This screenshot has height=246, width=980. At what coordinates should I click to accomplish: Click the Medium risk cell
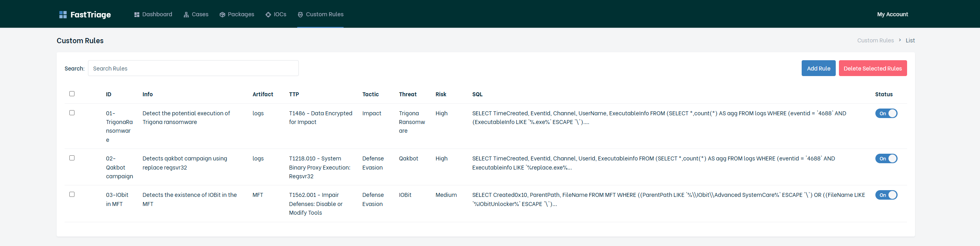(x=446, y=195)
